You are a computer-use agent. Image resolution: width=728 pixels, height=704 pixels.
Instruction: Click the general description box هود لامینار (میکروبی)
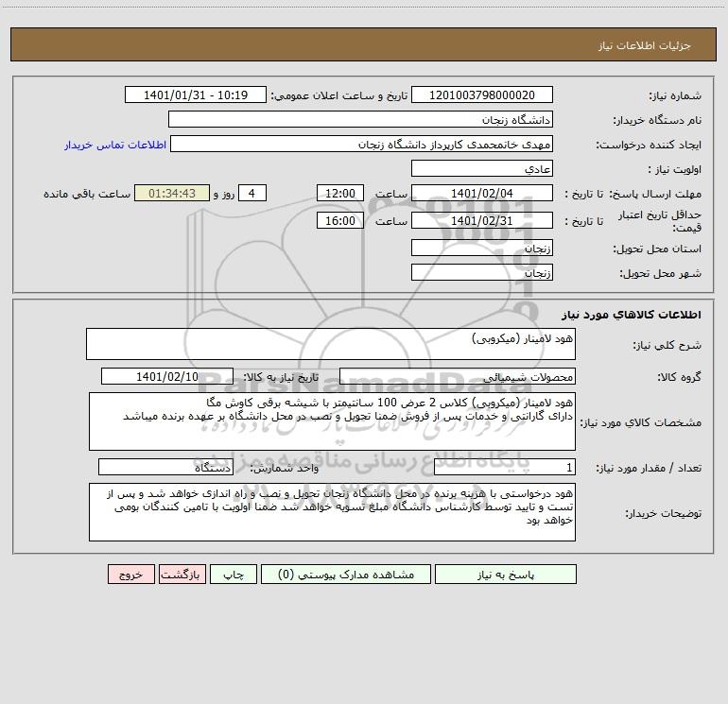(331, 344)
